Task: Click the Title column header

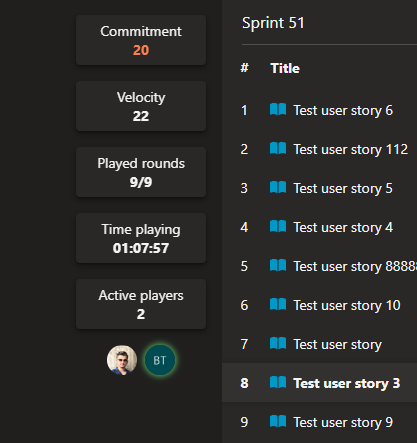Action: 285,68
